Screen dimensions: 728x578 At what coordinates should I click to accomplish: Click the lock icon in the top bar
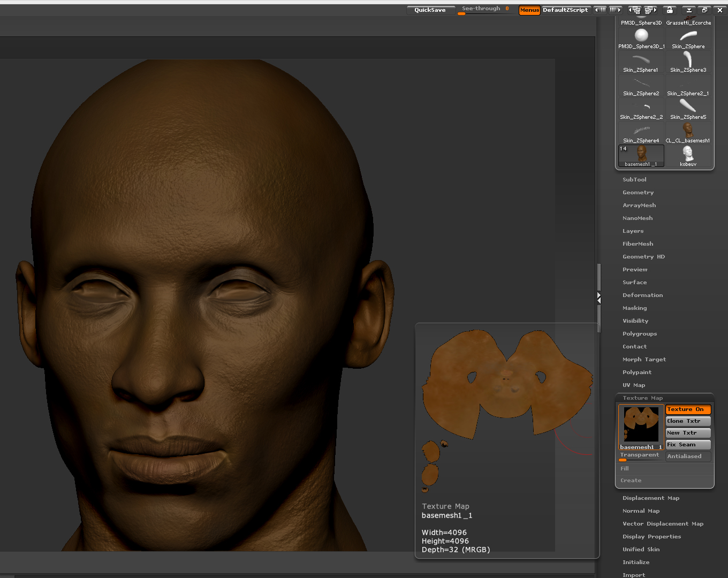click(x=669, y=10)
